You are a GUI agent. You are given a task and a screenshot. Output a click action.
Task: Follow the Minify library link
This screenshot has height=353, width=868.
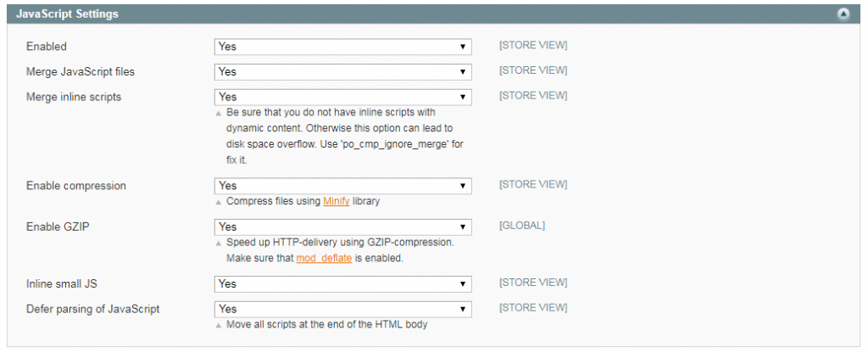pyautogui.click(x=337, y=202)
